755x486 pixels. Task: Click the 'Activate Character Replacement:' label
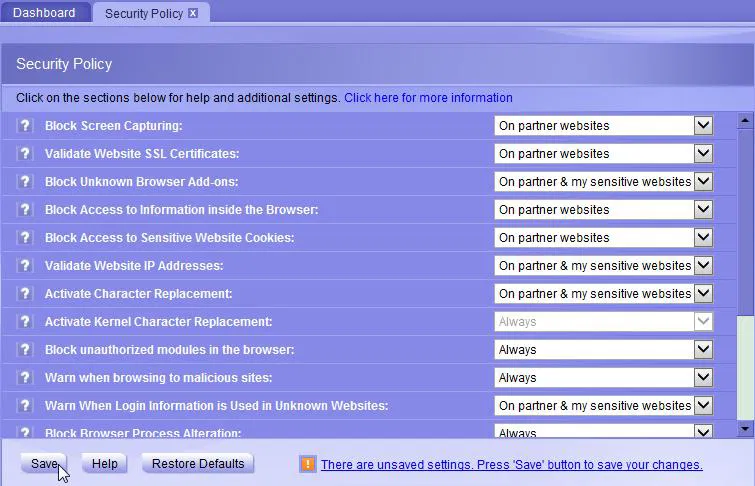(139, 293)
